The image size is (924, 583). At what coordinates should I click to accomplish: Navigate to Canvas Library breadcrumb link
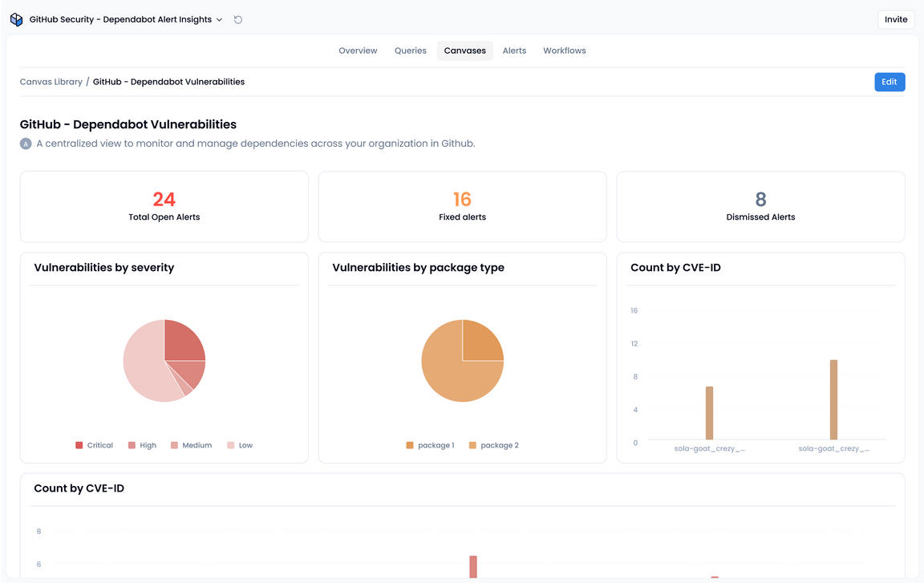point(51,82)
